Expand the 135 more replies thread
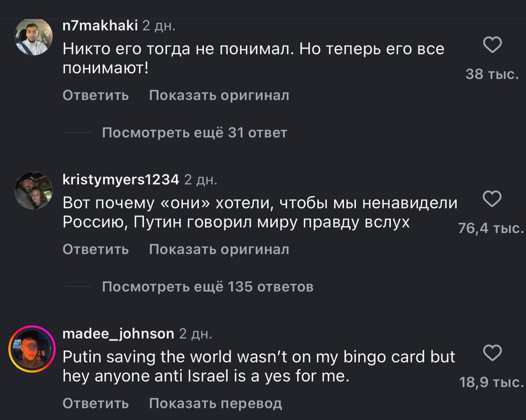Screen dimensions: 526x420 pos(208,287)
